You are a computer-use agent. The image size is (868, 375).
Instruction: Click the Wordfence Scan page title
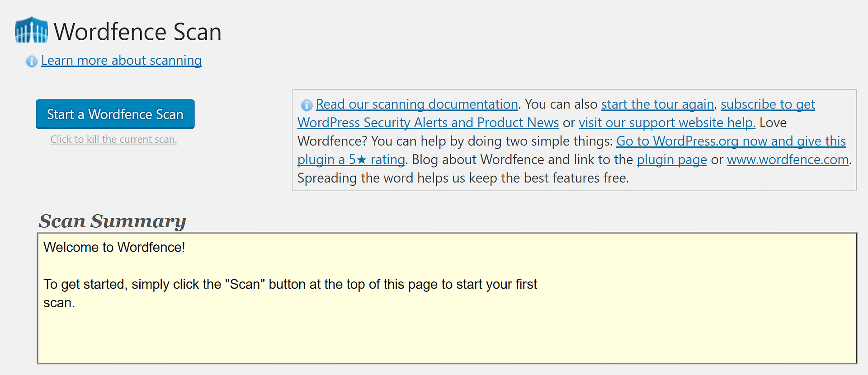(x=137, y=32)
